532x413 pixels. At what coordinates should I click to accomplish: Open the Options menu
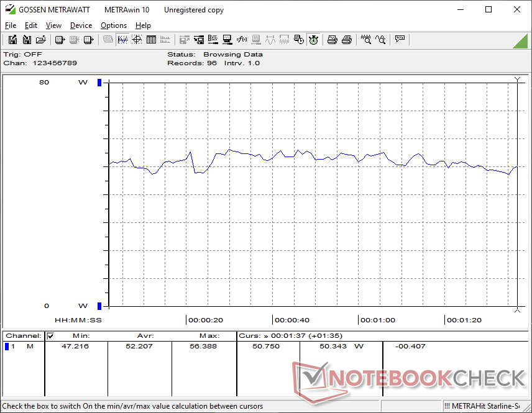[x=114, y=25]
